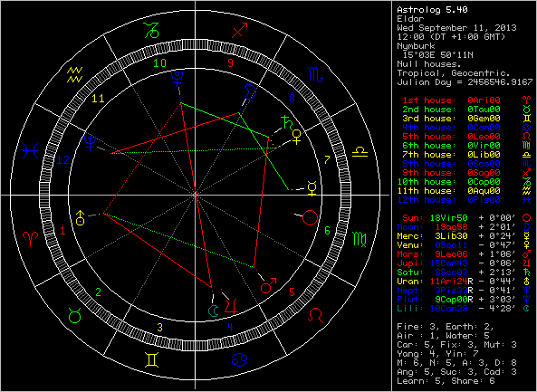
Task: Select the red Mars glyph in the wheel
Action: pos(268,286)
